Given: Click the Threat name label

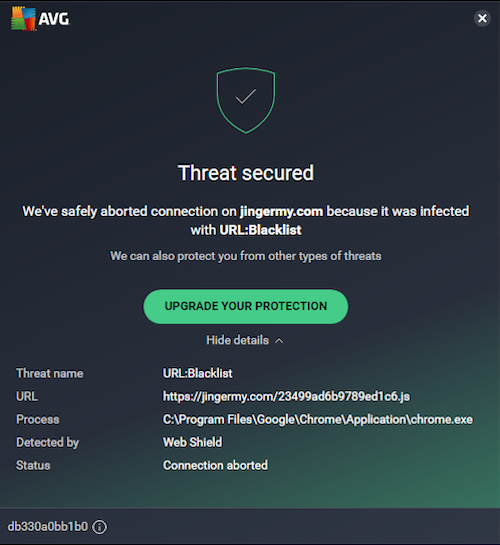Looking at the screenshot, I should click(x=50, y=373).
